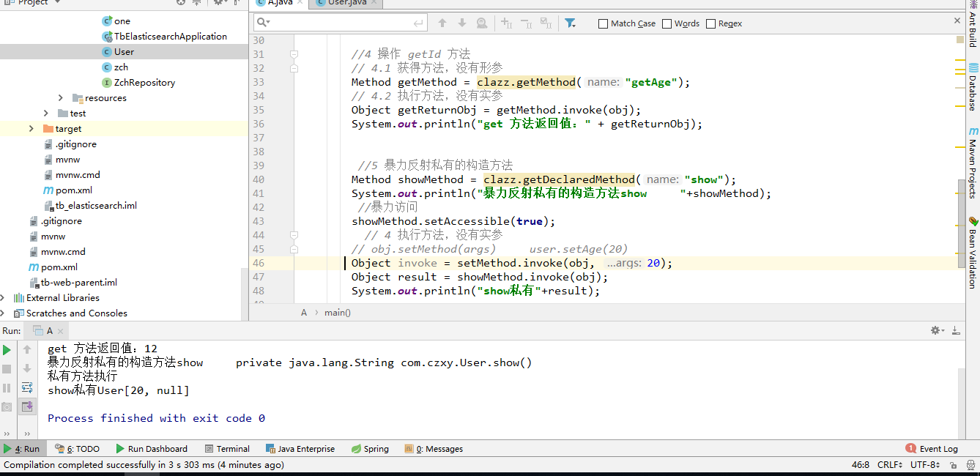The width and height of the screenshot is (980, 476).
Task: Open find results in Find tool window
Action: click(482, 23)
